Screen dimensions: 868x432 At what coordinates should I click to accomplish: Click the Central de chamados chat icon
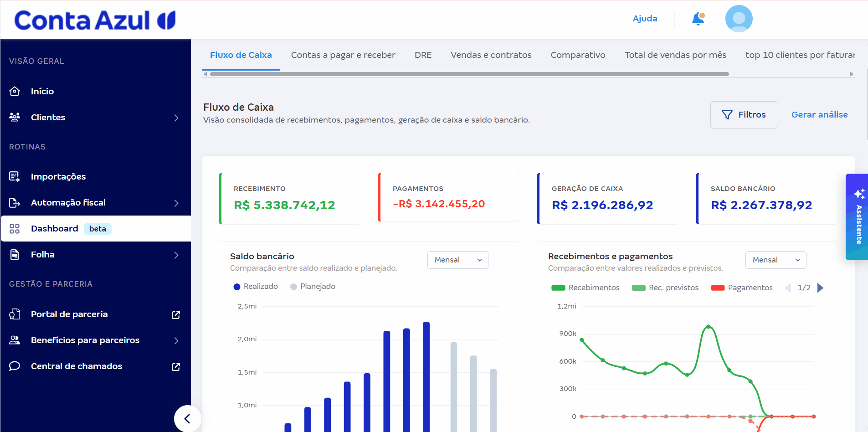pos(15,366)
